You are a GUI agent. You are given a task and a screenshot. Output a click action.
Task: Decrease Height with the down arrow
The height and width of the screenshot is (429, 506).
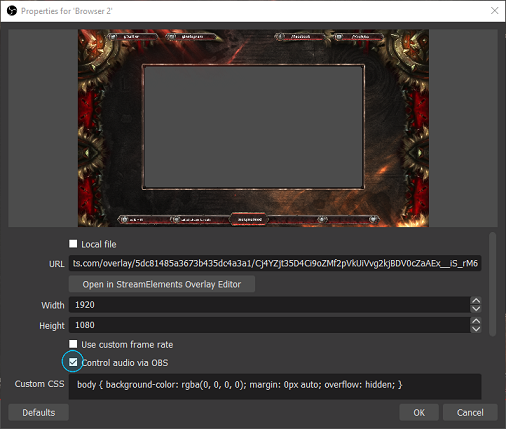point(476,329)
